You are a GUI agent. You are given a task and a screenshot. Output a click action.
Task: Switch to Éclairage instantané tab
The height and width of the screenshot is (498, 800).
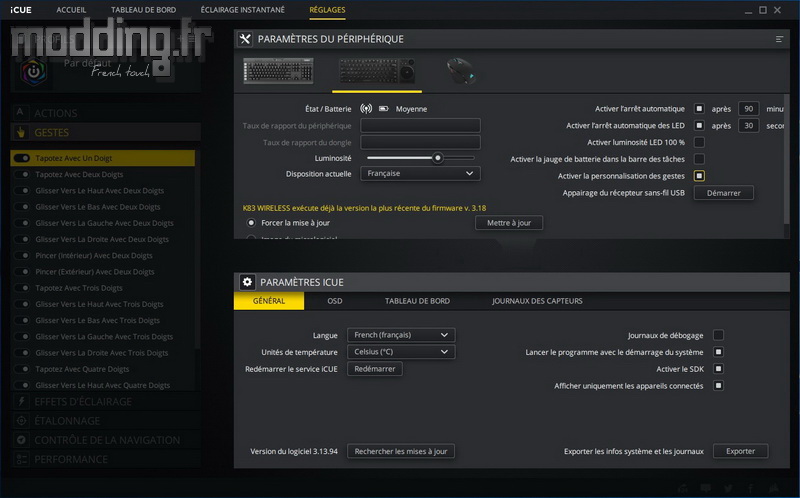(243, 10)
